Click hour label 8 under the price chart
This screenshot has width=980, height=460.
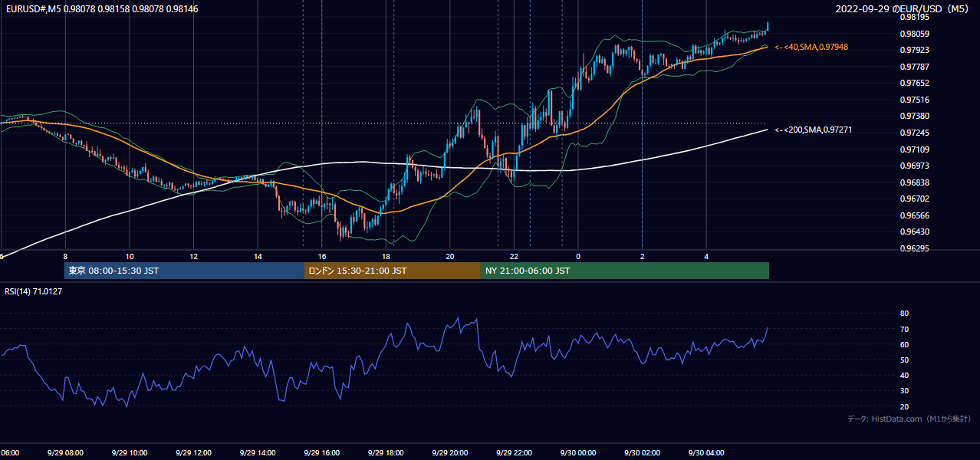click(65, 256)
